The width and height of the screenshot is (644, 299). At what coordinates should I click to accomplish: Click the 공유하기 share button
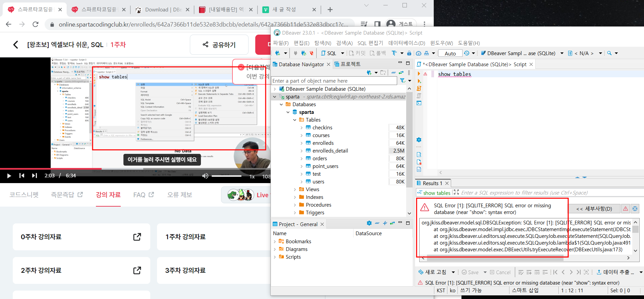coord(219,45)
